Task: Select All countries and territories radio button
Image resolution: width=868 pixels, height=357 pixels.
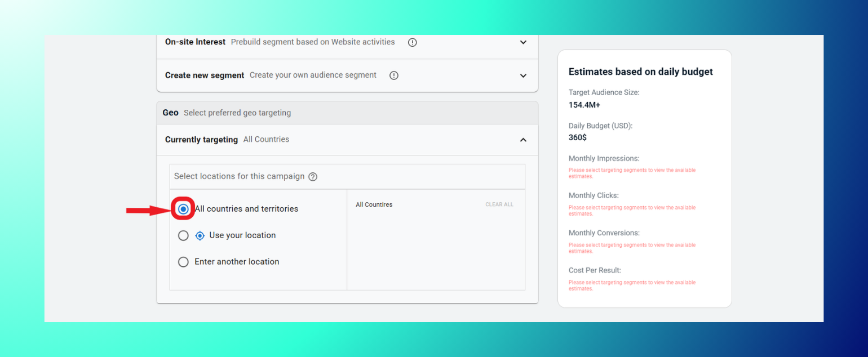Action: coord(183,209)
